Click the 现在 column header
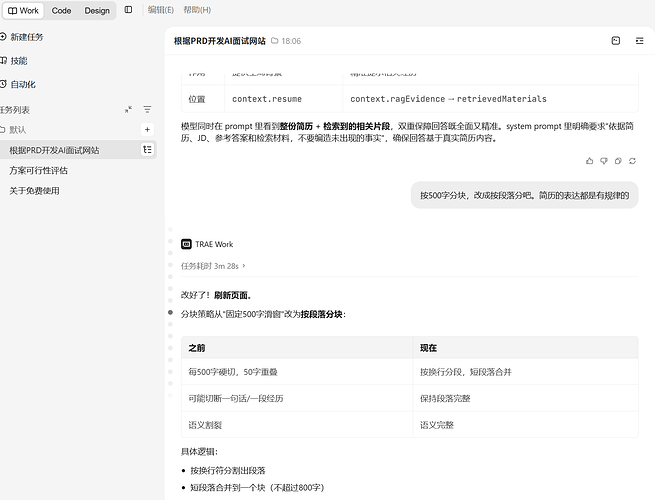This screenshot has width=655, height=500. [526, 348]
